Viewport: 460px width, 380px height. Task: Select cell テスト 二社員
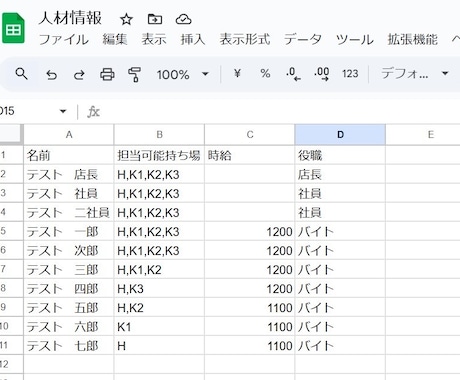pos(69,212)
